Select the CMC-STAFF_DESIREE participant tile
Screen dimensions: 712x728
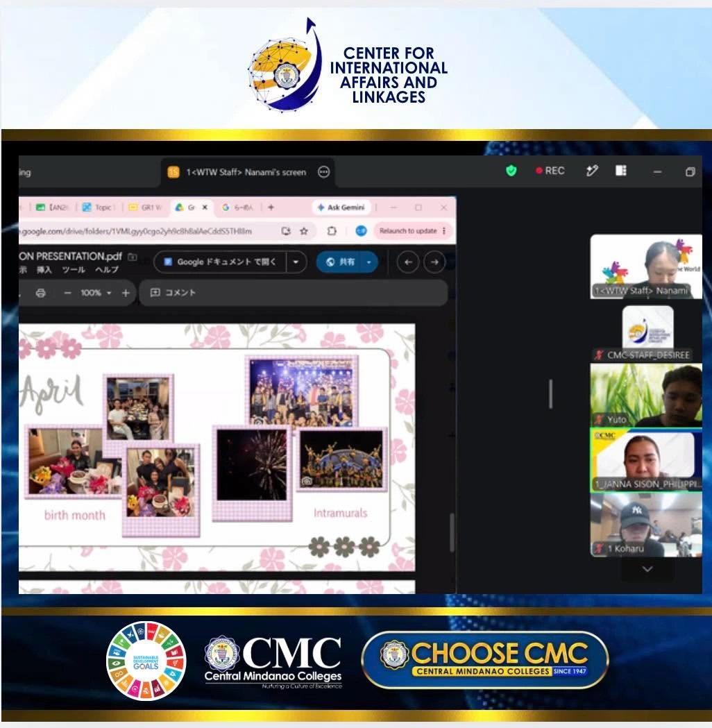click(647, 333)
